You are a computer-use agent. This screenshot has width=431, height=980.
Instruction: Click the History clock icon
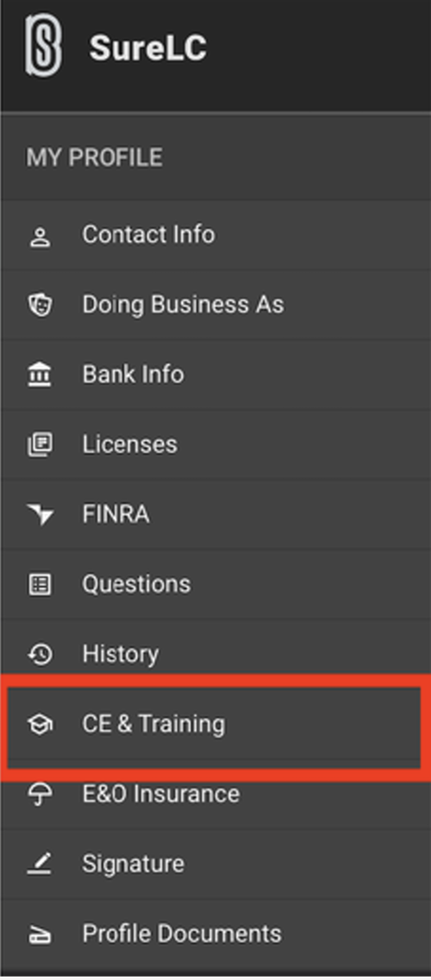pos(41,654)
